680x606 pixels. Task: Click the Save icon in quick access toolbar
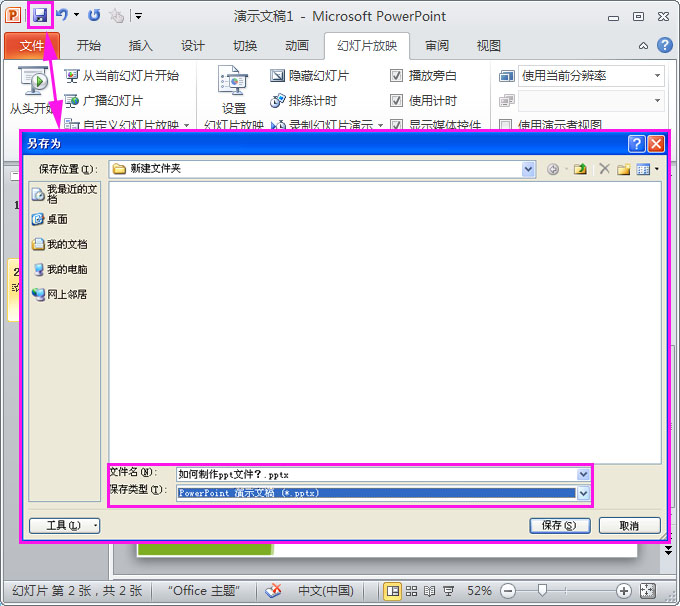coord(40,16)
